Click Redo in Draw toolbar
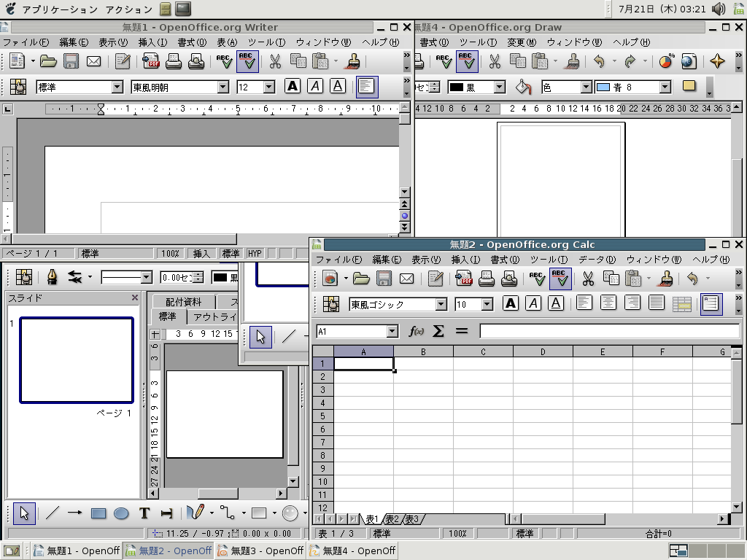The width and height of the screenshot is (747, 560). [630, 61]
